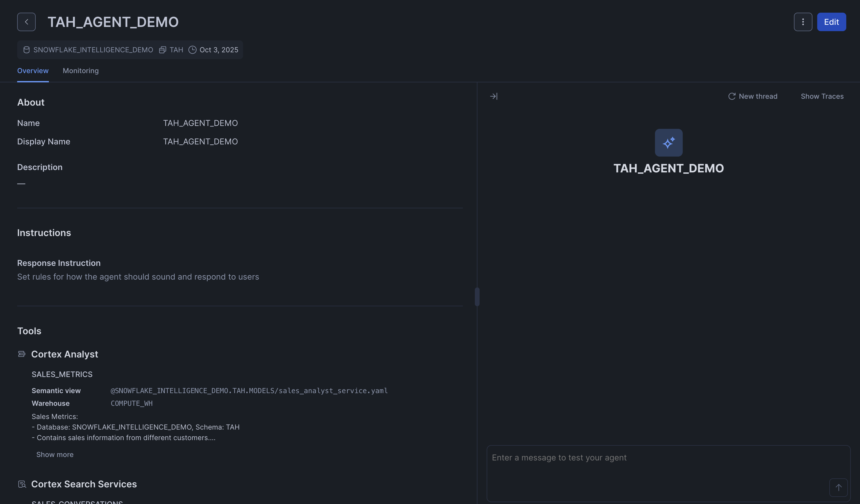Click the clock icon beside Oct 3, 2025

[x=192, y=50]
